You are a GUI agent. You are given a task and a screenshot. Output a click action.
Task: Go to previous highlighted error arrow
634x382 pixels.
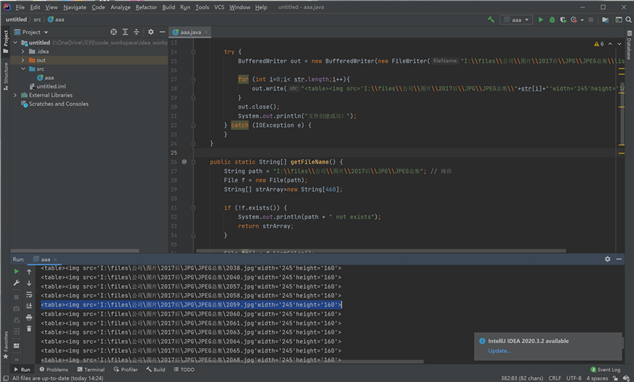pyautogui.click(x=610, y=44)
